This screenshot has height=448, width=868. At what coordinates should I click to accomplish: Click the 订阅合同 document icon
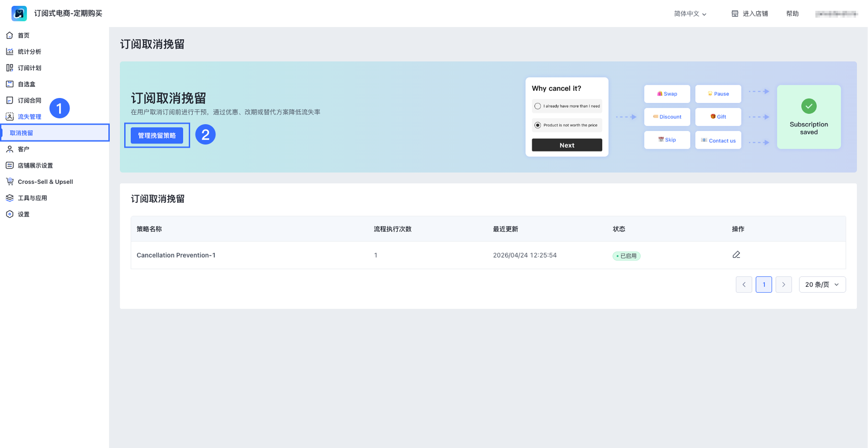point(9,100)
